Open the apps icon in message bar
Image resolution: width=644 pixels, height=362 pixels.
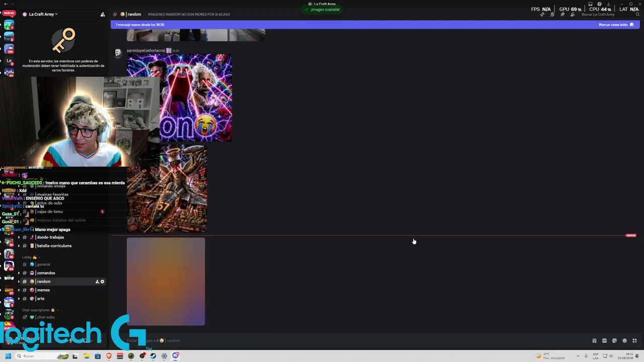(634, 341)
